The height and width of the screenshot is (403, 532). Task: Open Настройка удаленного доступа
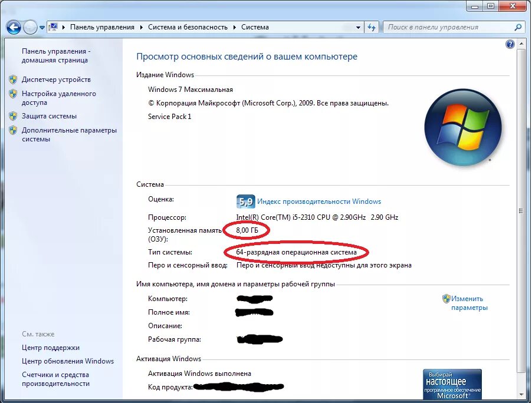[59, 98]
